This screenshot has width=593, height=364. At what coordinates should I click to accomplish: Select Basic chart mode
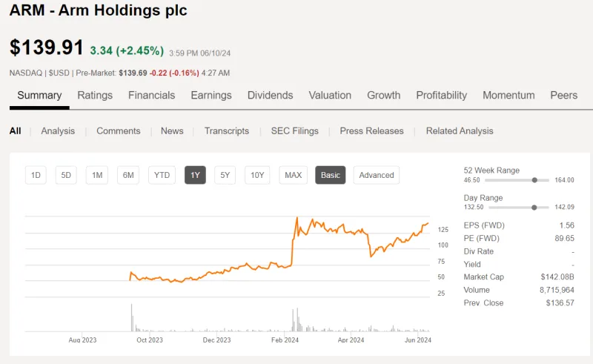(x=331, y=175)
